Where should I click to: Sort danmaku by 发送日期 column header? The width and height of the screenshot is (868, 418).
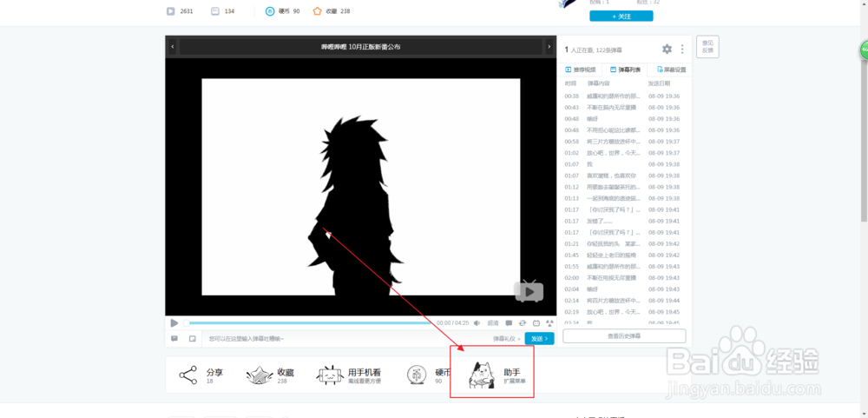pos(659,83)
